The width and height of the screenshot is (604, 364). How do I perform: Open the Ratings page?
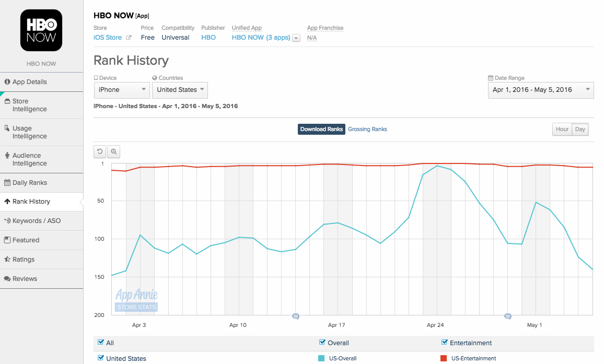(42, 259)
